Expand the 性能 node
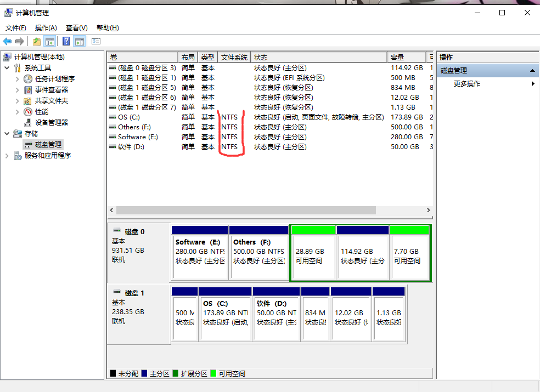 coord(17,112)
